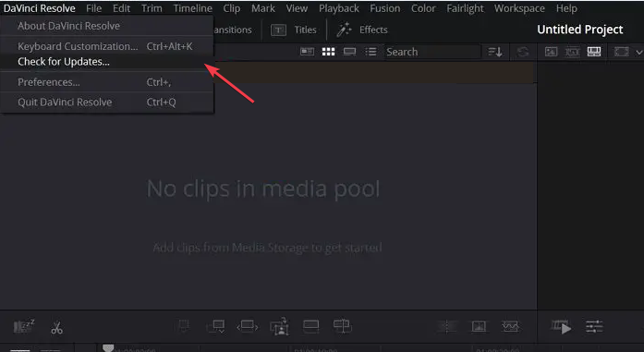644x352 pixels.
Task: Start Fast Review playback
Action: click(x=561, y=327)
